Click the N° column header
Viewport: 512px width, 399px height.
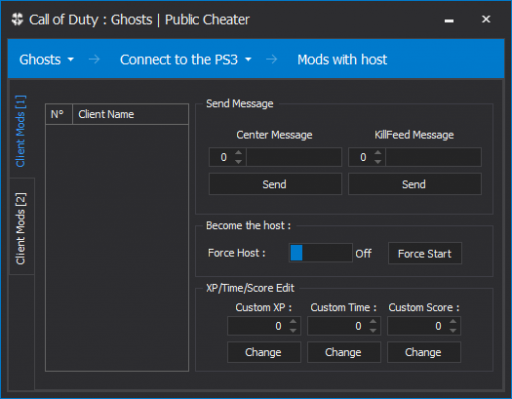click(59, 114)
